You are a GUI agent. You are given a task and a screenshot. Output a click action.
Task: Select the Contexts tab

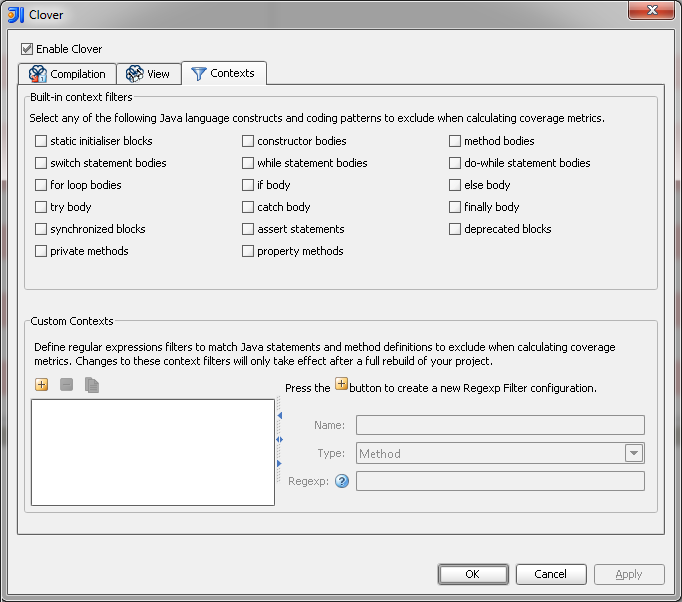pos(223,73)
